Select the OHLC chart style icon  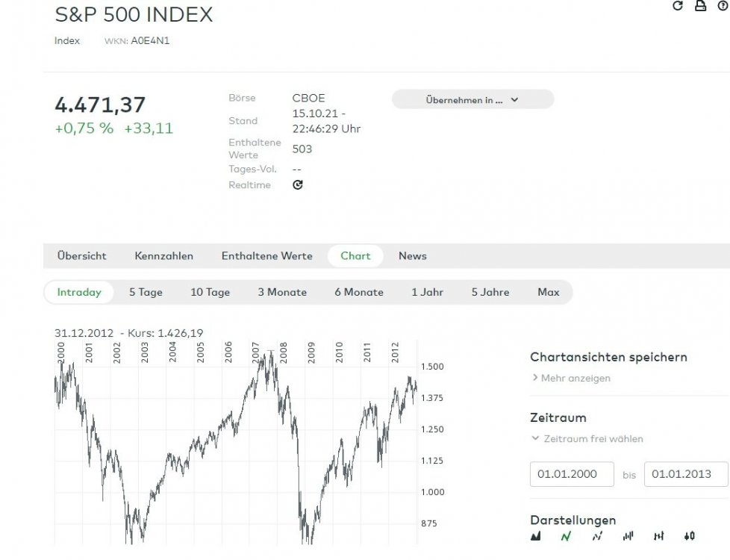658,536
